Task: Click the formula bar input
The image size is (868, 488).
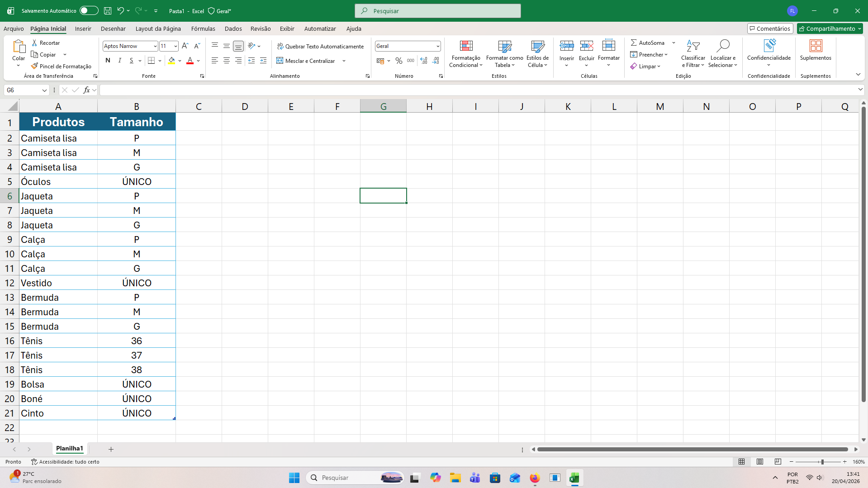Action: click(478, 90)
